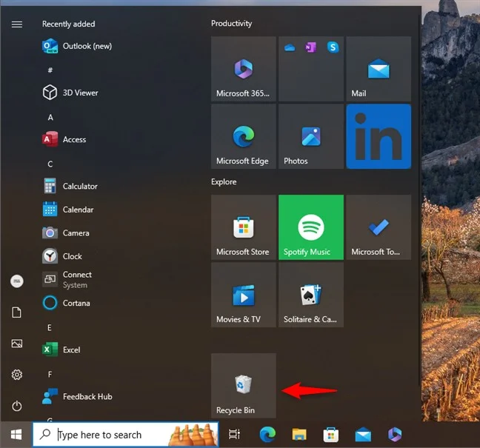This screenshot has width=480, height=448.
Task: Open Documents from Start sidebar
Action: pos(17,312)
